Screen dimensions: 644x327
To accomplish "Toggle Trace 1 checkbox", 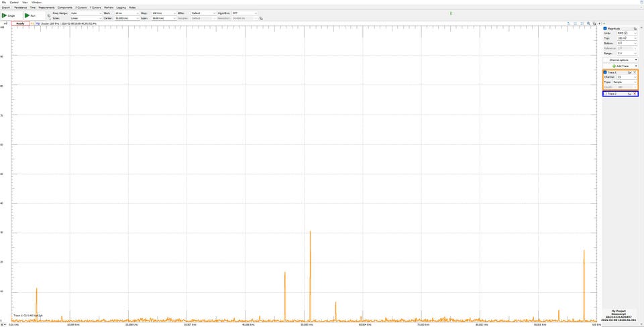I will pos(605,72).
